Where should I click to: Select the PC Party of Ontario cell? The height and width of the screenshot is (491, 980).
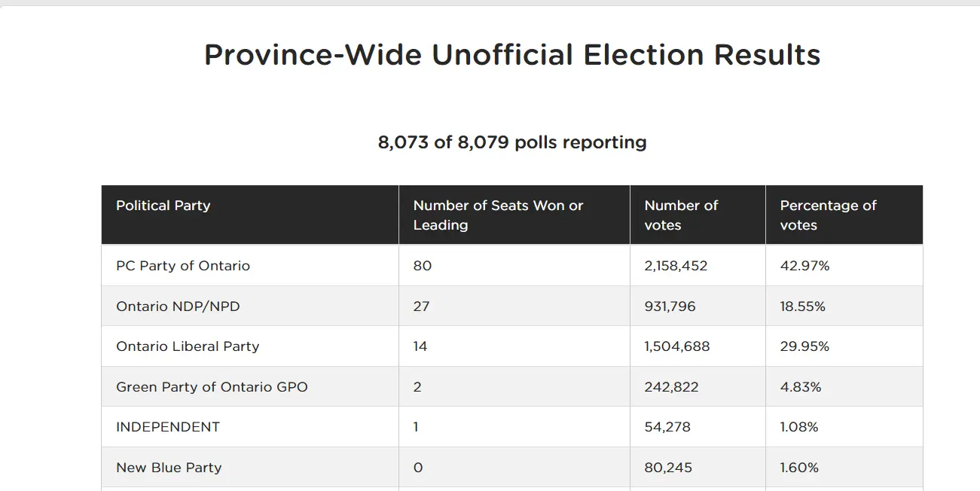click(x=183, y=266)
